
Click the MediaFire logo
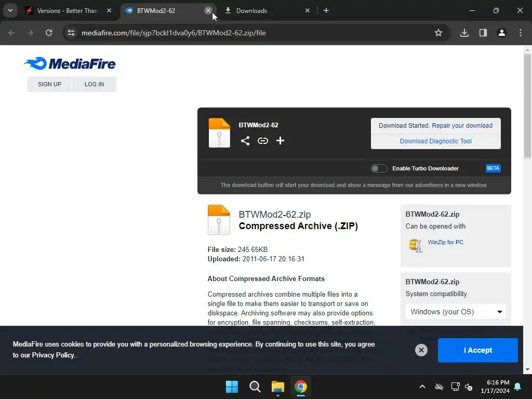70,63
